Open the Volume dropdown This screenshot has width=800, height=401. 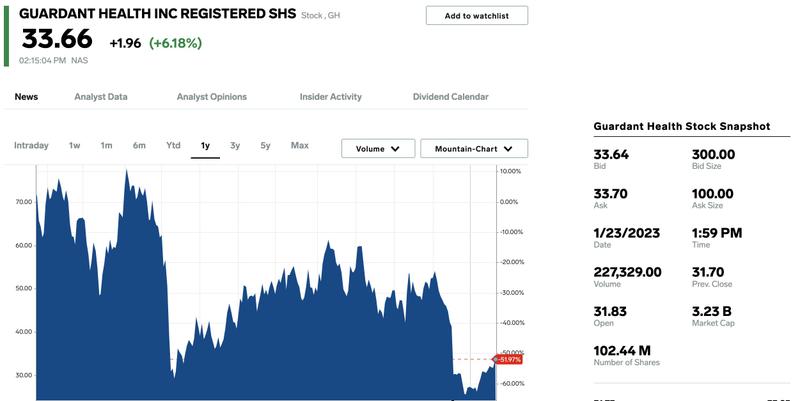(378, 148)
